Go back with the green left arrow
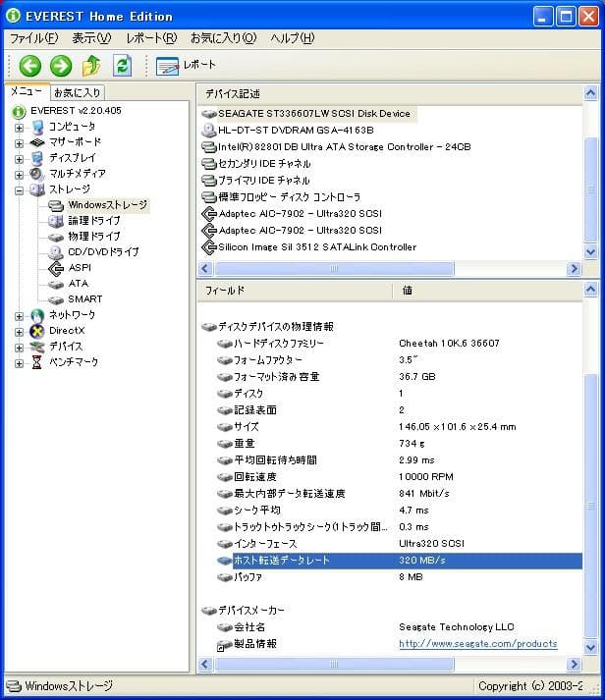Image resolution: width=605 pixels, height=700 pixels. point(29,66)
